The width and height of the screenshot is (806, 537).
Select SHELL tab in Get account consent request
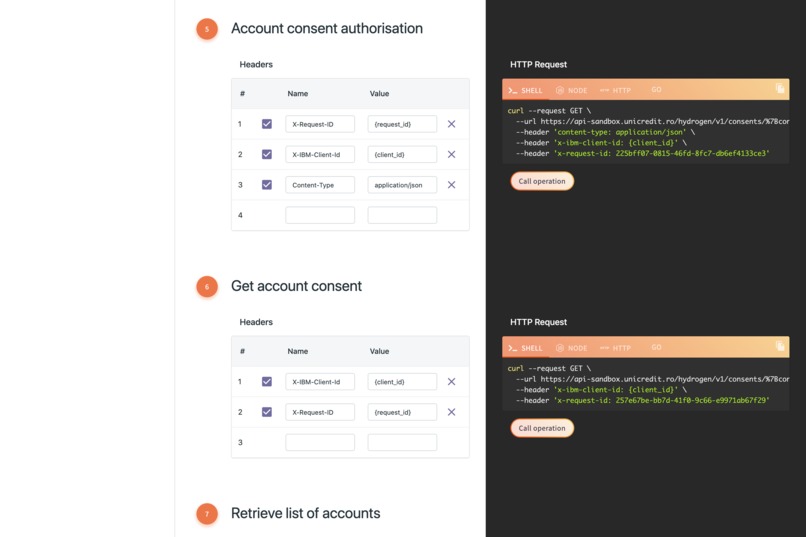pos(525,348)
